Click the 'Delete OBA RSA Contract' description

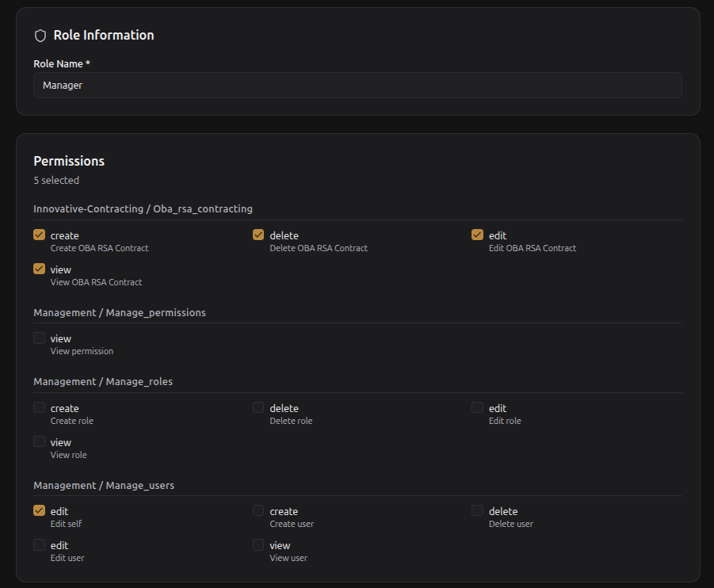[x=319, y=248]
